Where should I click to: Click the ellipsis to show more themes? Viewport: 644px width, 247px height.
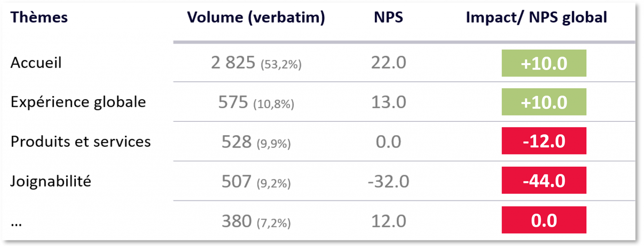16,224
